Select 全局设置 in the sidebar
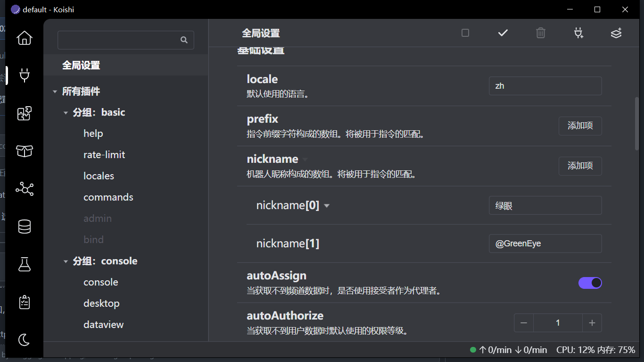The height and width of the screenshot is (362, 644). point(126,65)
